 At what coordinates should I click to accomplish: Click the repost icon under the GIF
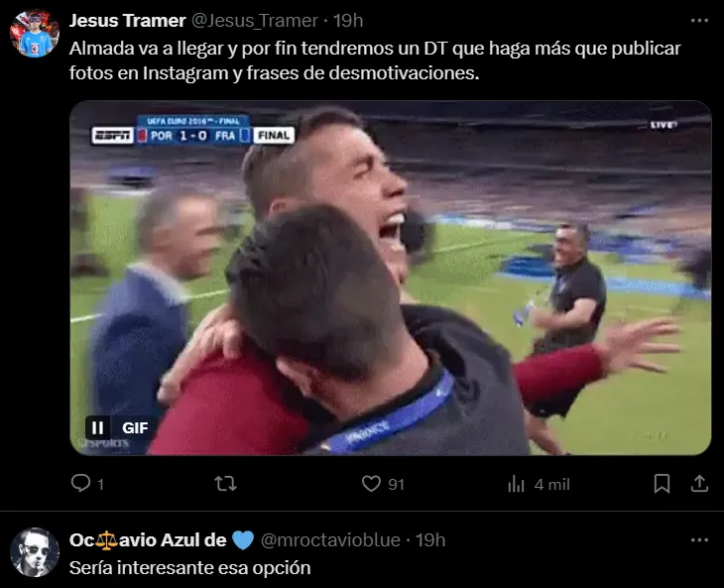click(225, 483)
